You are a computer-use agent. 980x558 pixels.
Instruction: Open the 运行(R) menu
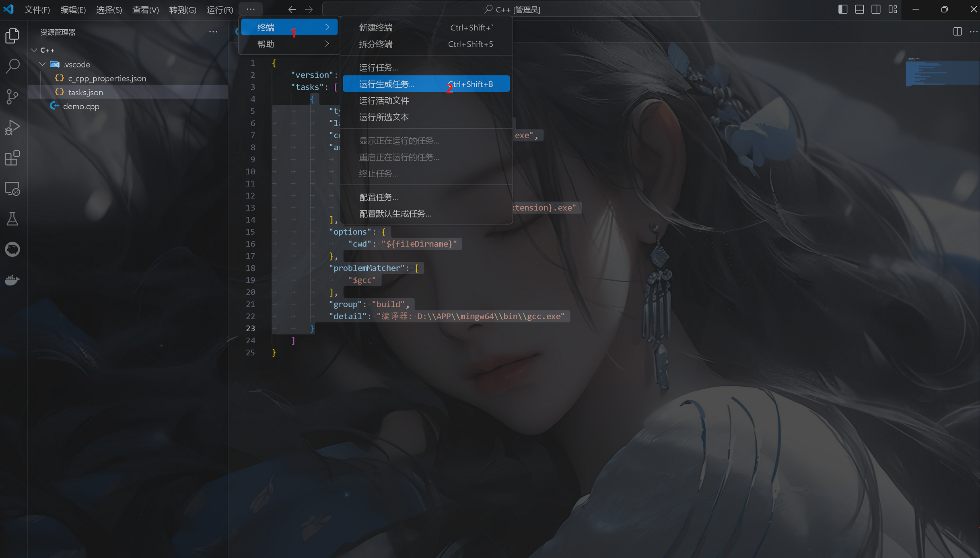pos(220,10)
